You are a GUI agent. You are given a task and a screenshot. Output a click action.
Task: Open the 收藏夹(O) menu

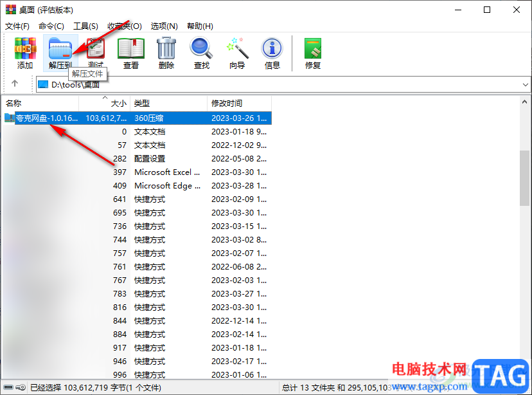pos(125,26)
